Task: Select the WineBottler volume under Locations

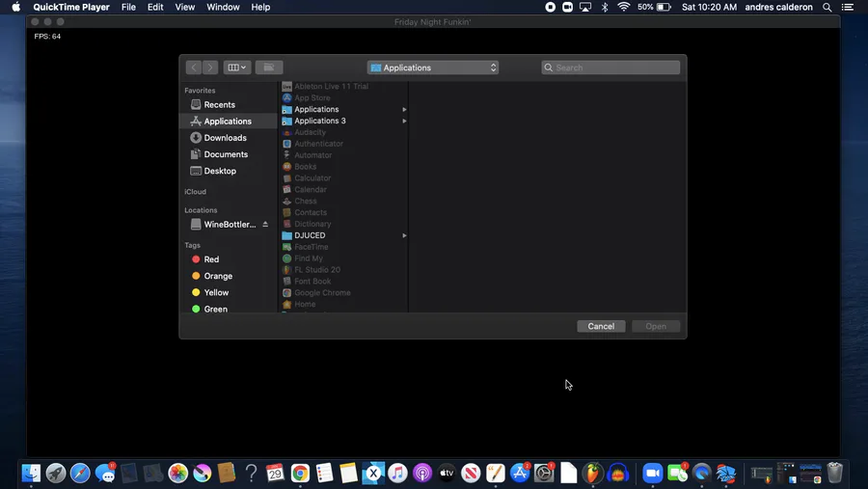Action: pos(223,225)
